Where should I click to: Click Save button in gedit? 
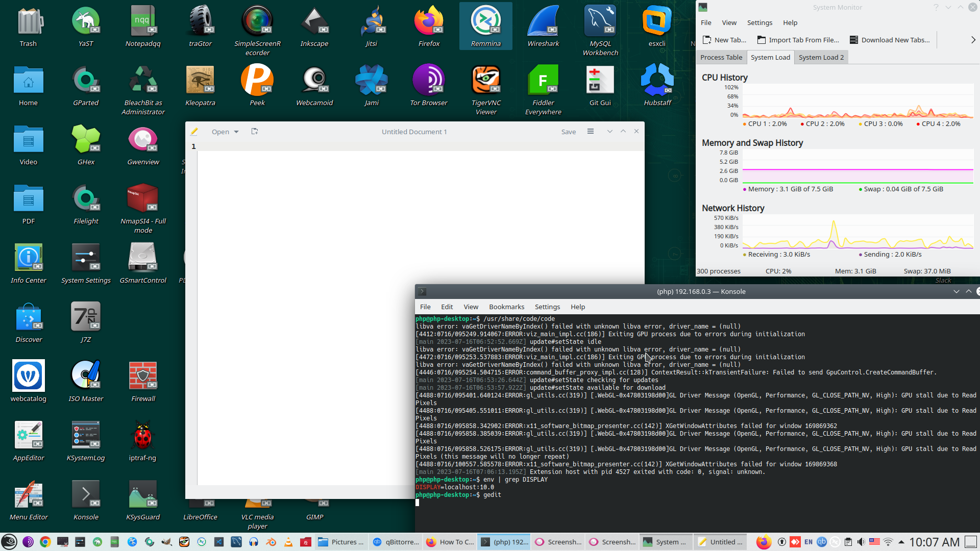pos(569,132)
